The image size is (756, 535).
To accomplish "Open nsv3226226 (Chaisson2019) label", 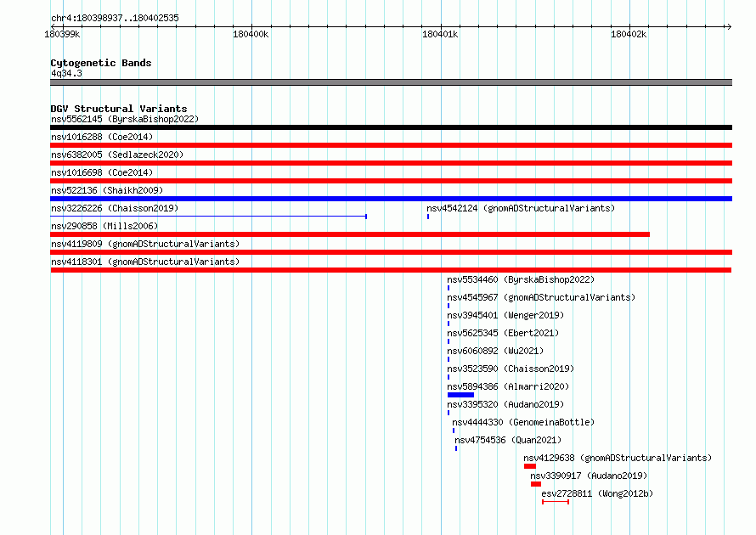I will click(115, 208).
